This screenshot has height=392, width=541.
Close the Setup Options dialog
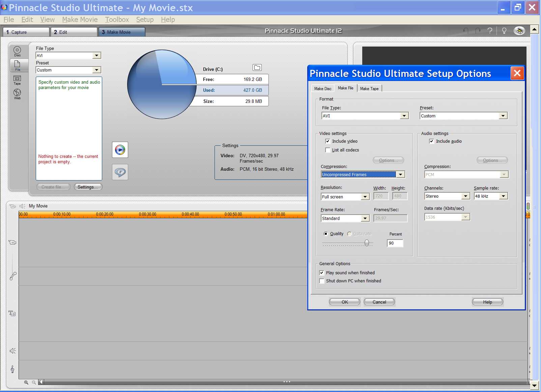(x=517, y=73)
